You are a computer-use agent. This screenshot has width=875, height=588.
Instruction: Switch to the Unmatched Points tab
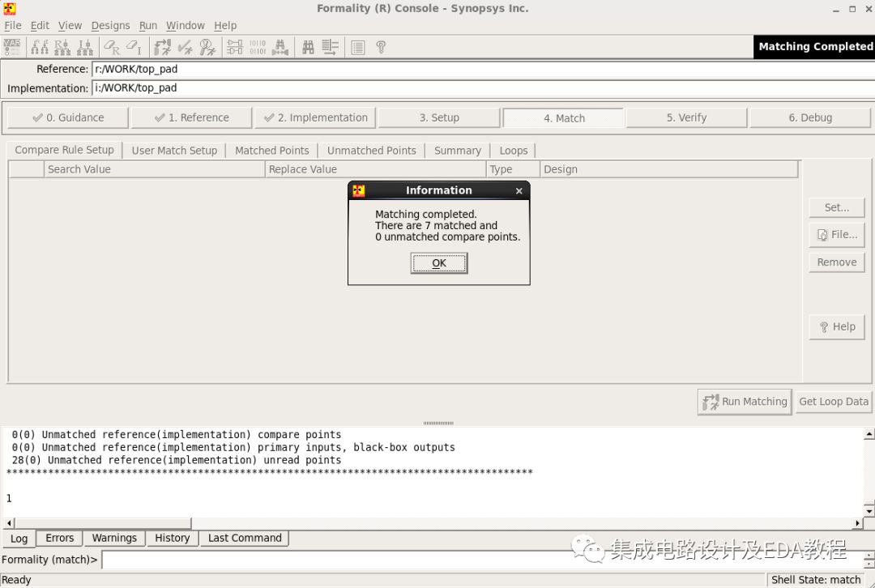click(x=371, y=150)
